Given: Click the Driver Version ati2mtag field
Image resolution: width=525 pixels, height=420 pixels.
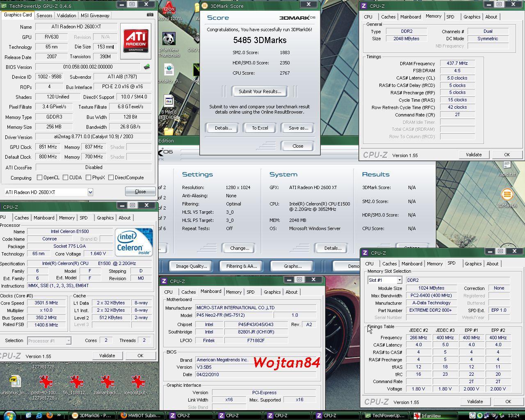Looking at the screenshot, I should (x=93, y=137).
